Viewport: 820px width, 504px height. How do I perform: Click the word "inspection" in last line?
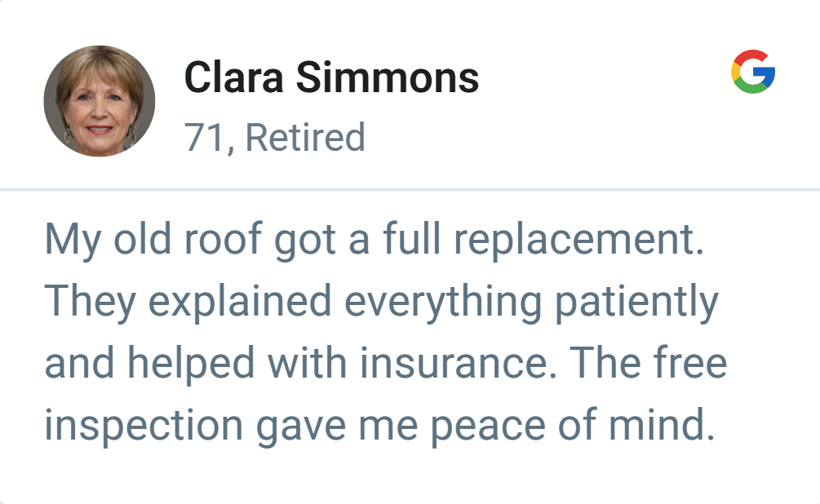[x=143, y=425]
